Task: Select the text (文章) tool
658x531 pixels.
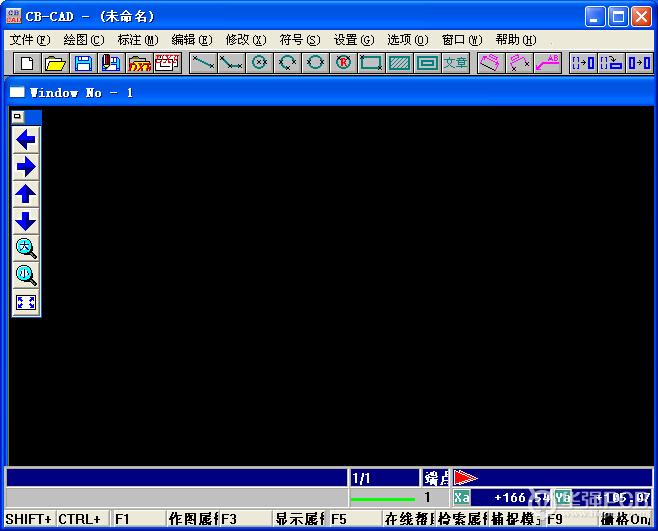Action: (455, 63)
